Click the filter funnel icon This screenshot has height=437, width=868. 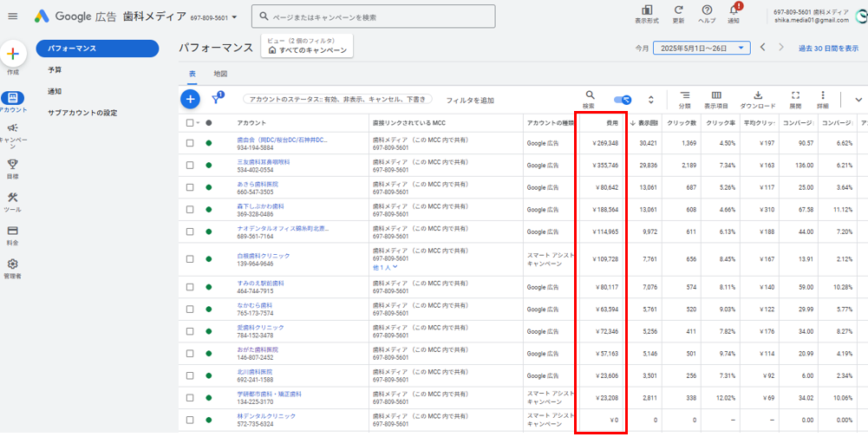click(217, 100)
